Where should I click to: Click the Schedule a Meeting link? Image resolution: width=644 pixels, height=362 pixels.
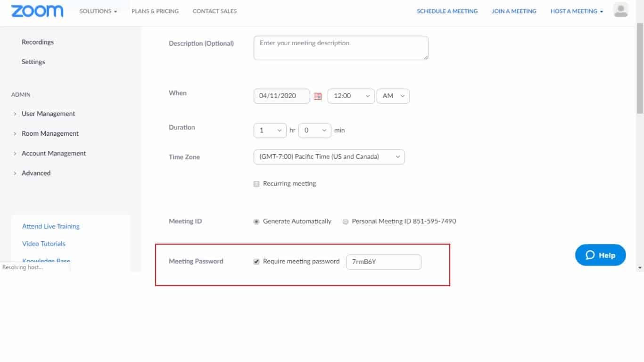coord(447,11)
